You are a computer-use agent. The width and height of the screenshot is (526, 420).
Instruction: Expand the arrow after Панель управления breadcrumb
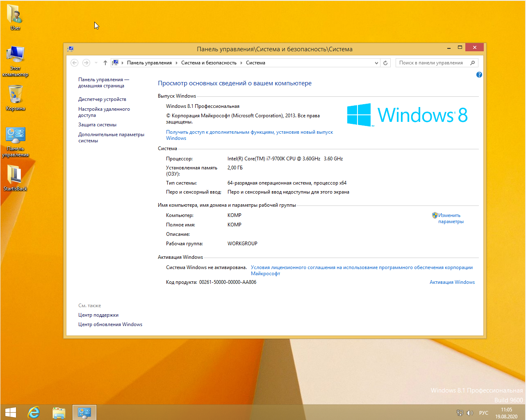click(x=177, y=63)
